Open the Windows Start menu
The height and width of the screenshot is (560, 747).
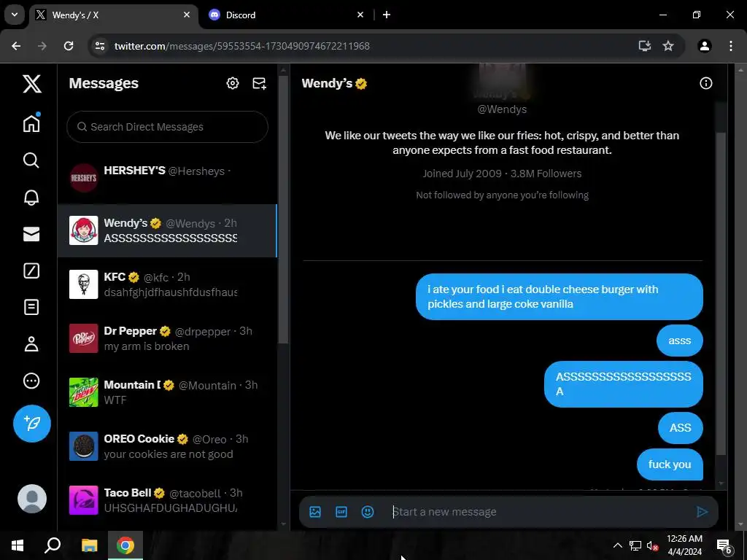click(18, 545)
